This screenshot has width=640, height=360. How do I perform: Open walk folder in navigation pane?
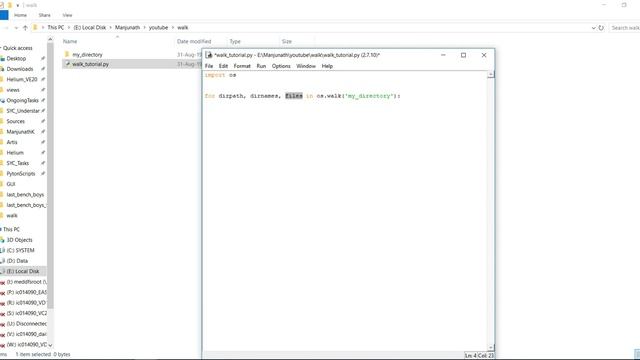pyautogui.click(x=12, y=216)
